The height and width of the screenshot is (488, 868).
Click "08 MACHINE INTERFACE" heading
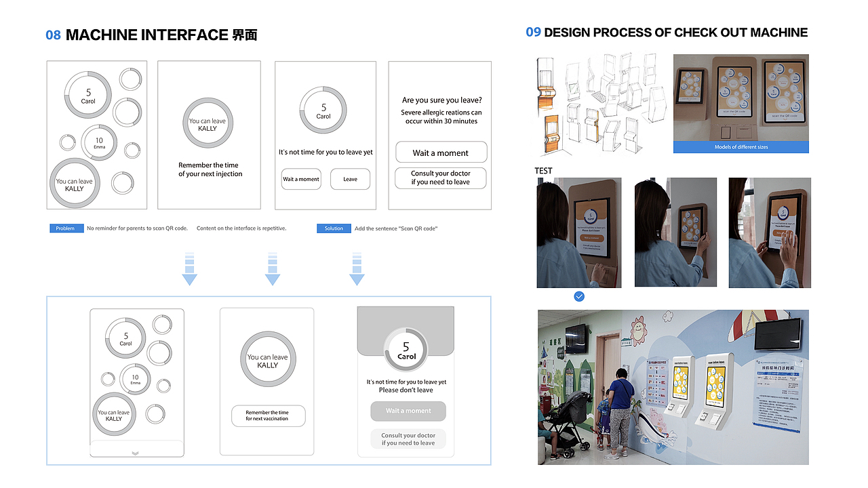pos(151,35)
